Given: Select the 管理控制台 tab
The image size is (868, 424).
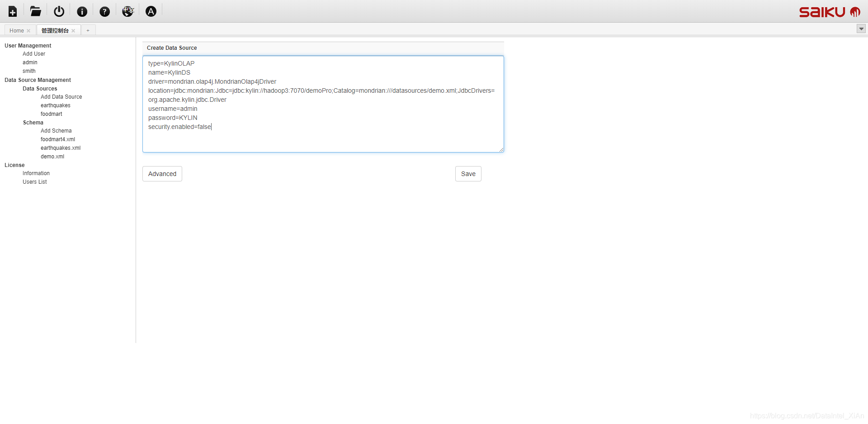Looking at the screenshot, I should pyautogui.click(x=55, y=31).
